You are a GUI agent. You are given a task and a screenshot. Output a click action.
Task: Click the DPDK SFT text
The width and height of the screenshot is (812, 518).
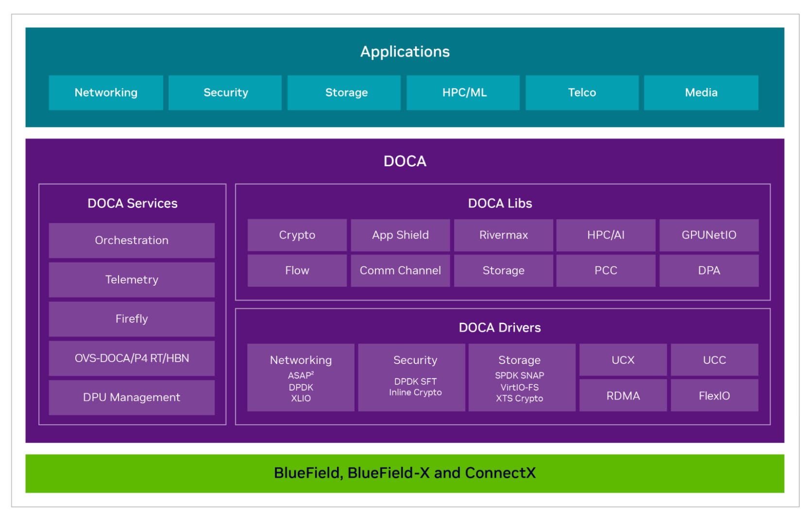[x=415, y=381]
